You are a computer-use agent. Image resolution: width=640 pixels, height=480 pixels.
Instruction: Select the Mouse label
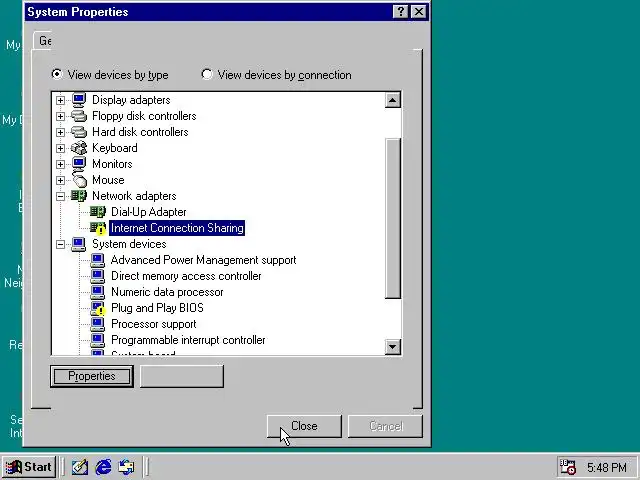tap(108, 180)
